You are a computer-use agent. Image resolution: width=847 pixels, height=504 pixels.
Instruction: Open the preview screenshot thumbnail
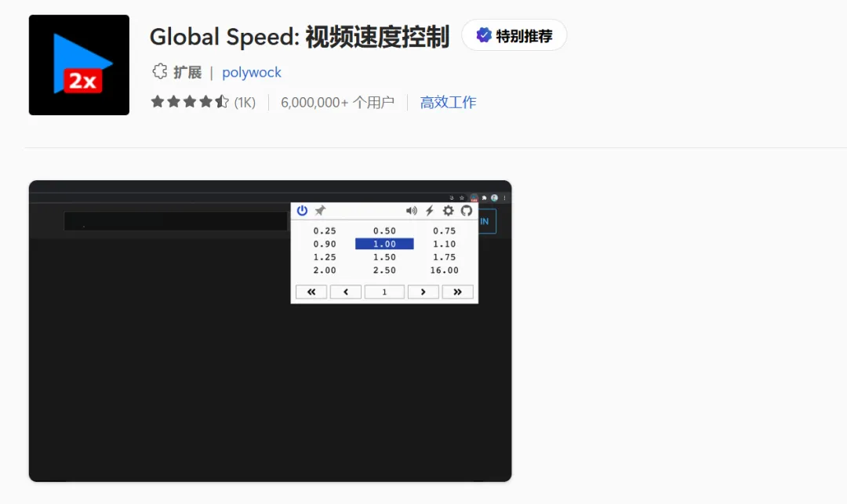coord(270,331)
